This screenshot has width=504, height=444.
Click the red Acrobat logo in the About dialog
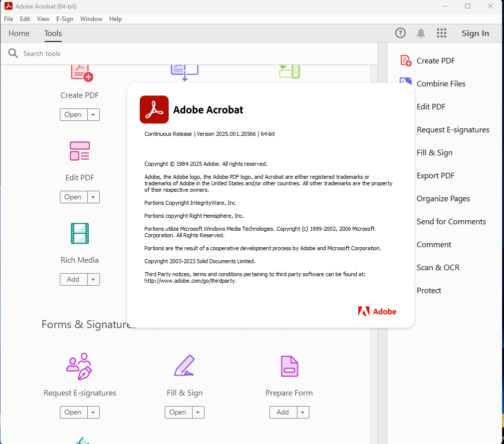pyautogui.click(x=154, y=109)
